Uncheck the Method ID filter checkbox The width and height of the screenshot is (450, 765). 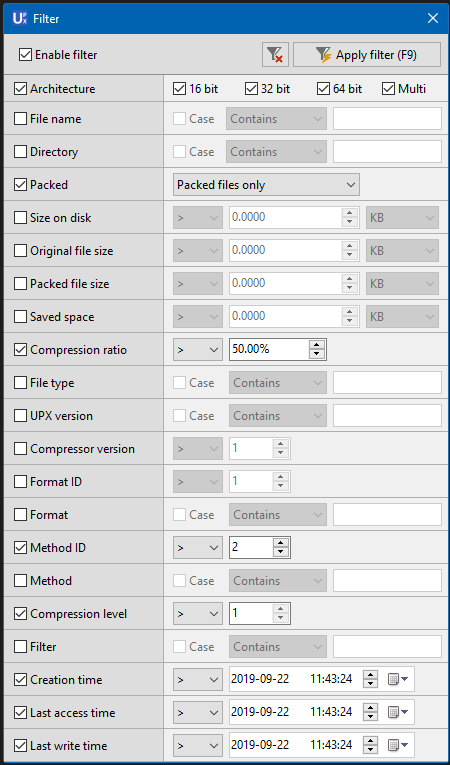pos(20,548)
